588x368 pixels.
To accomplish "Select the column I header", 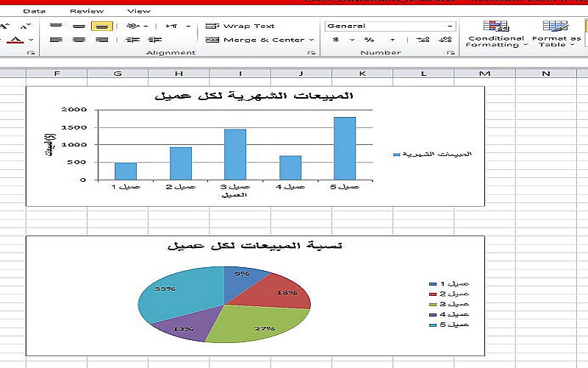I will tap(240, 74).
